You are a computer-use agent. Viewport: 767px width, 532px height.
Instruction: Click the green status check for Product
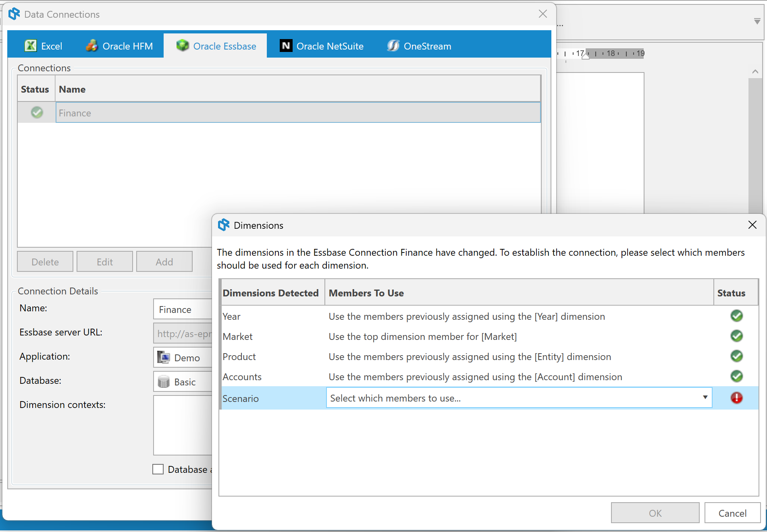pos(737,356)
